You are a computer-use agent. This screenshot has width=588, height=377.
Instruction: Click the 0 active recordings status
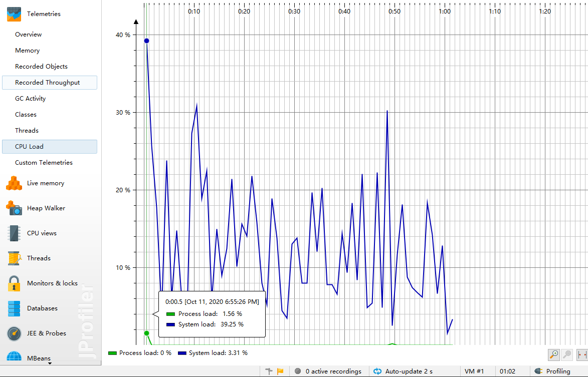tap(328, 371)
